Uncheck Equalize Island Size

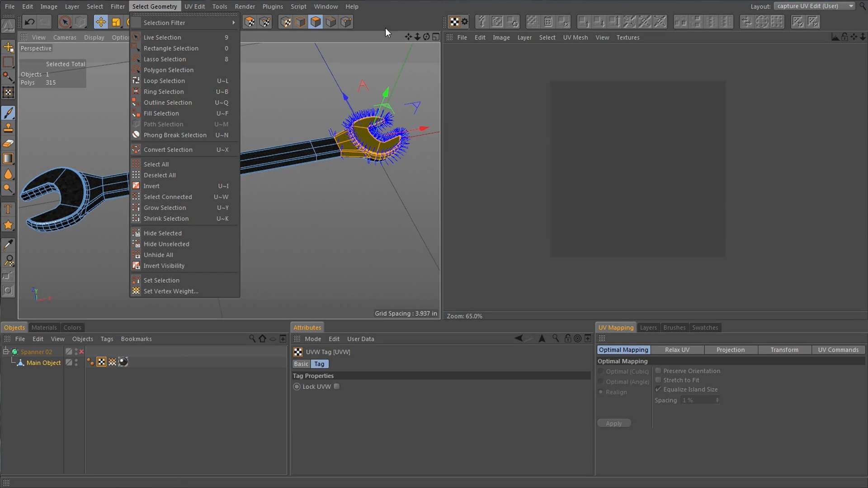click(659, 389)
